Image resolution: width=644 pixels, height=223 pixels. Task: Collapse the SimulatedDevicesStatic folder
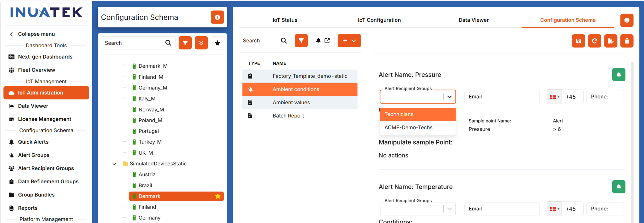pos(114,164)
